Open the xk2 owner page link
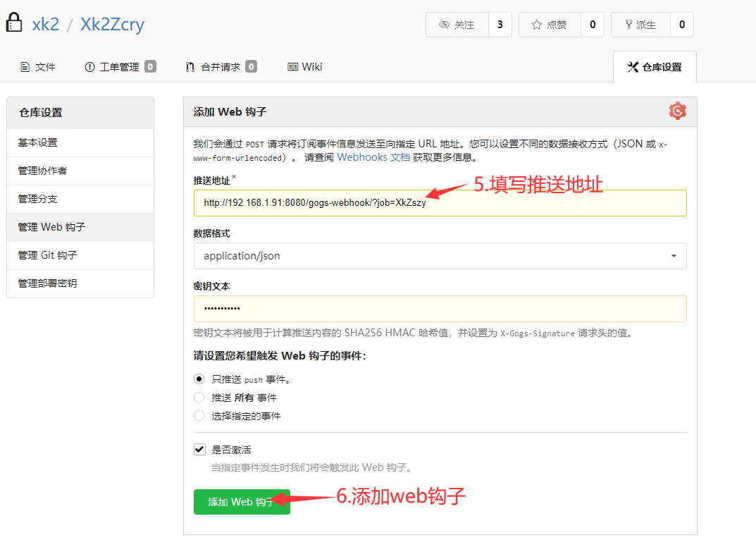 (x=46, y=24)
